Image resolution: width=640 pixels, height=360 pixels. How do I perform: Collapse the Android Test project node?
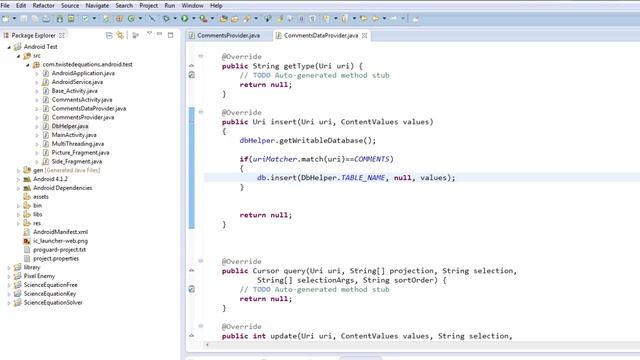pyautogui.click(x=9, y=47)
